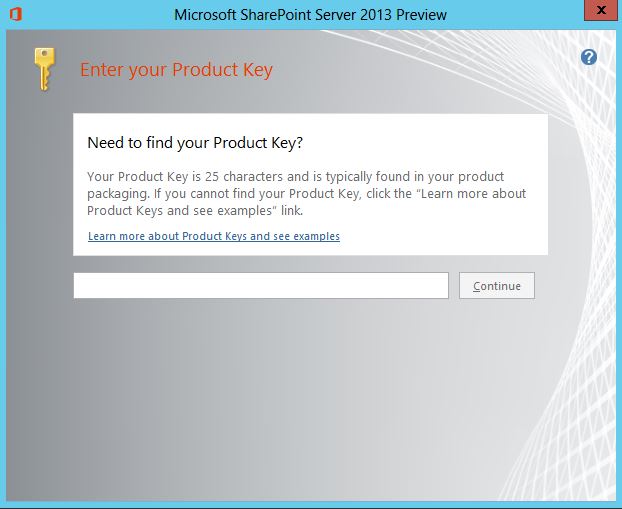Click the blue help question mark icon
The height and width of the screenshot is (509, 622).
click(589, 57)
